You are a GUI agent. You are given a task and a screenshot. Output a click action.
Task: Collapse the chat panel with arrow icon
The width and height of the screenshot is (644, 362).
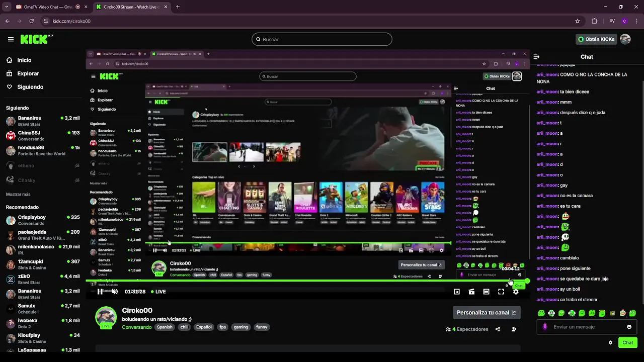(536, 57)
